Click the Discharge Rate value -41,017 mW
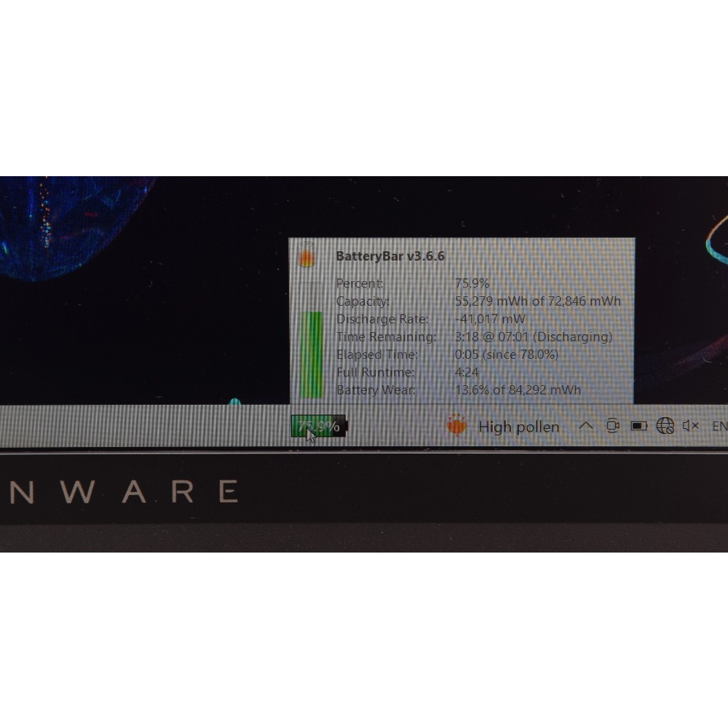728x728 pixels. click(x=490, y=319)
